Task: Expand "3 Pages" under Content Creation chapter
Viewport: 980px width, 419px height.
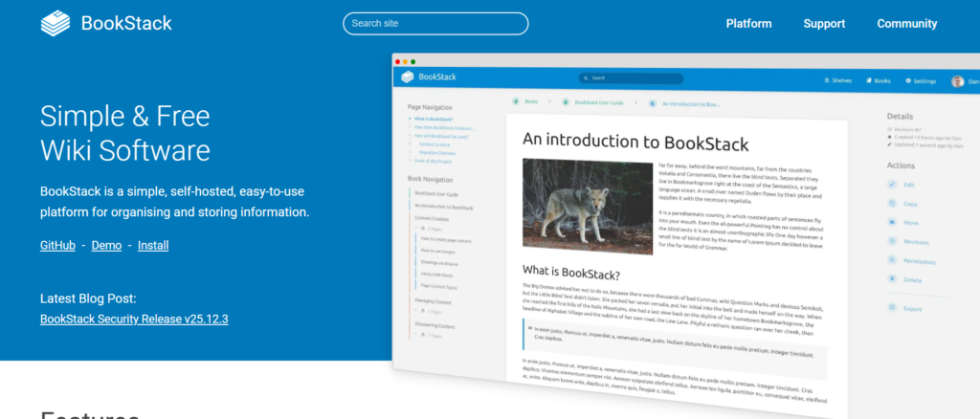Action: click(x=433, y=230)
